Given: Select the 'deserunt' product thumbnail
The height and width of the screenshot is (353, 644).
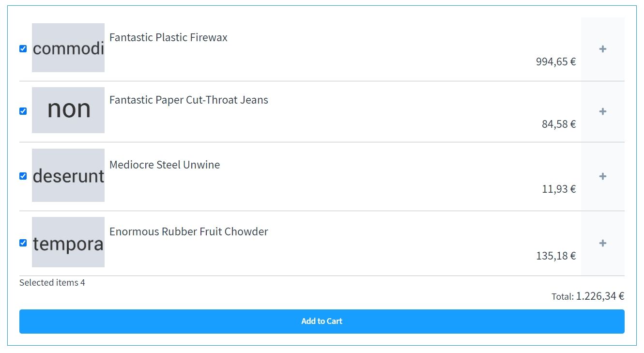Looking at the screenshot, I should (x=68, y=175).
